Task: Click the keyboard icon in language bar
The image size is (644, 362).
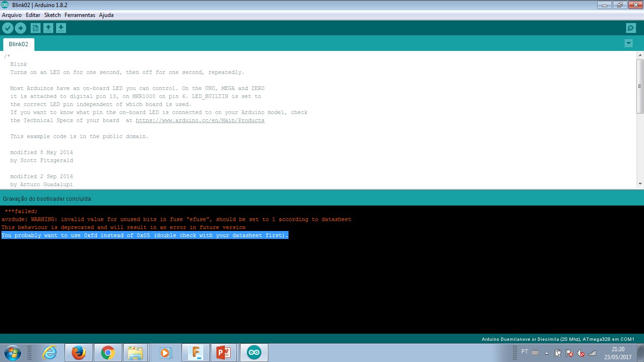Action: 535,352
